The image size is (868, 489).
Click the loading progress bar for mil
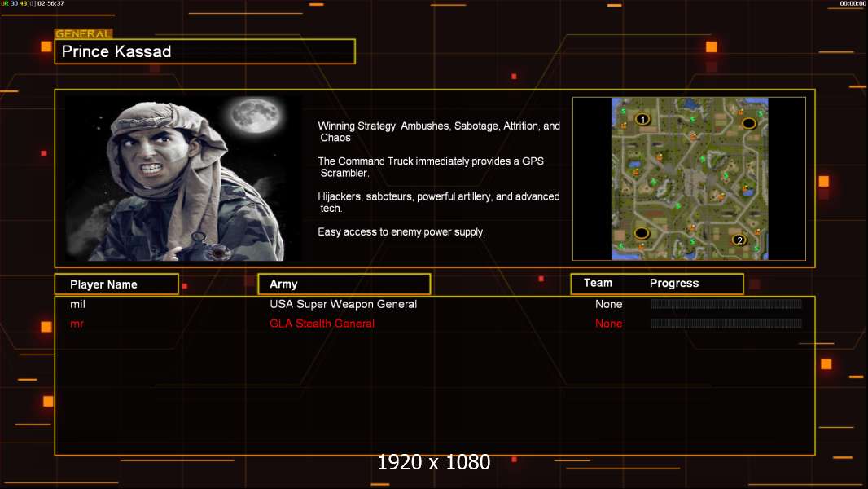click(x=726, y=303)
